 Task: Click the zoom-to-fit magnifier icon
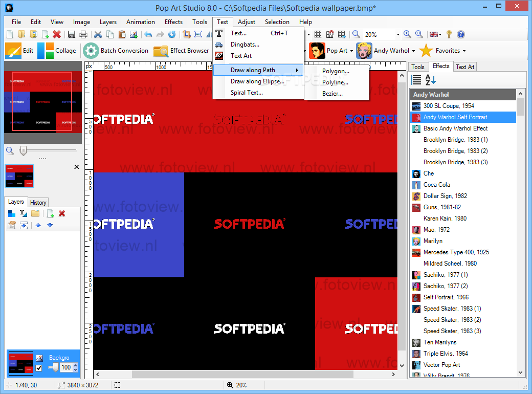click(x=419, y=34)
